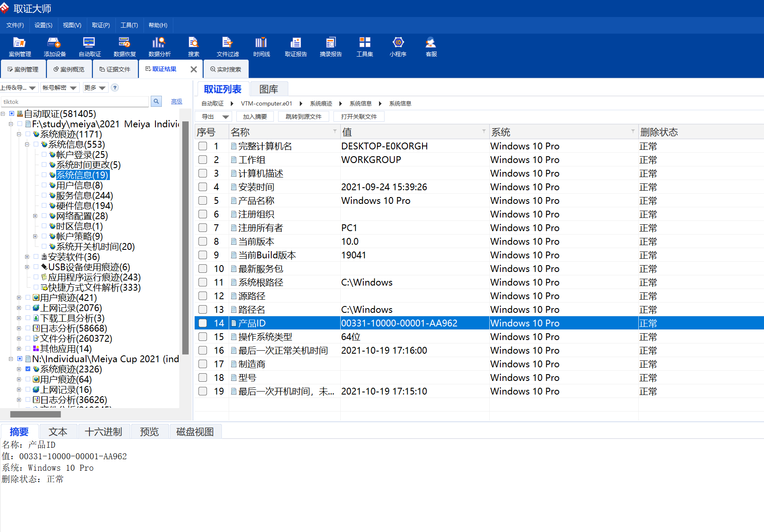Click the 客服 customer service icon
The width and height of the screenshot is (764, 532).
431,47
